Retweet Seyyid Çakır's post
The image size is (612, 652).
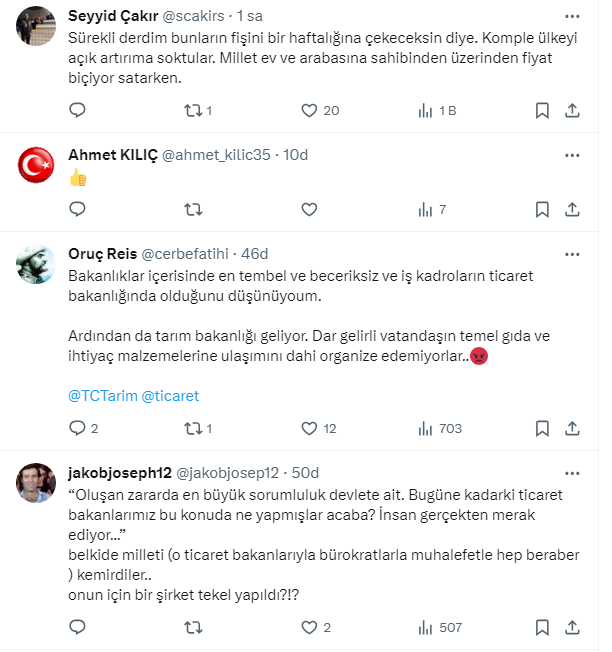coord(194,111)
